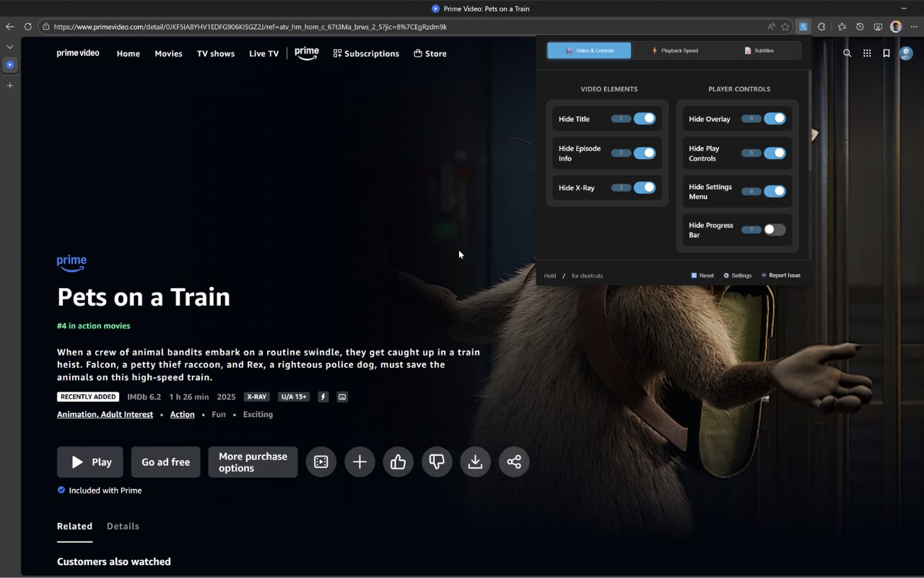Add page to favorites star icon

[x=785, y=27]
